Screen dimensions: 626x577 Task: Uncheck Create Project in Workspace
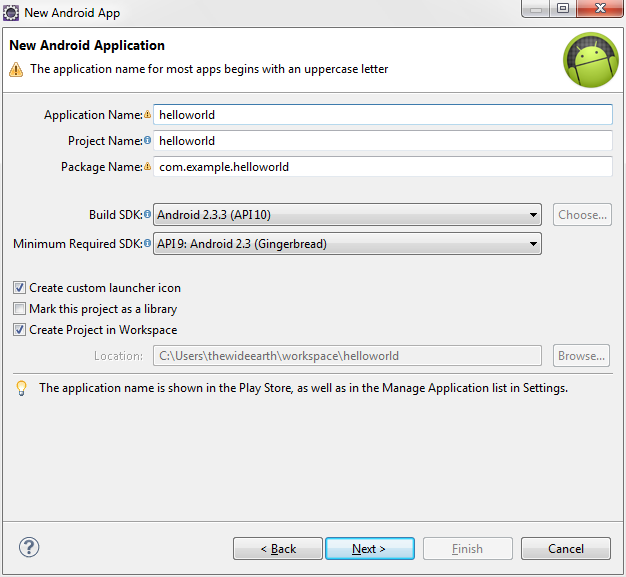(x=19, y=329)
